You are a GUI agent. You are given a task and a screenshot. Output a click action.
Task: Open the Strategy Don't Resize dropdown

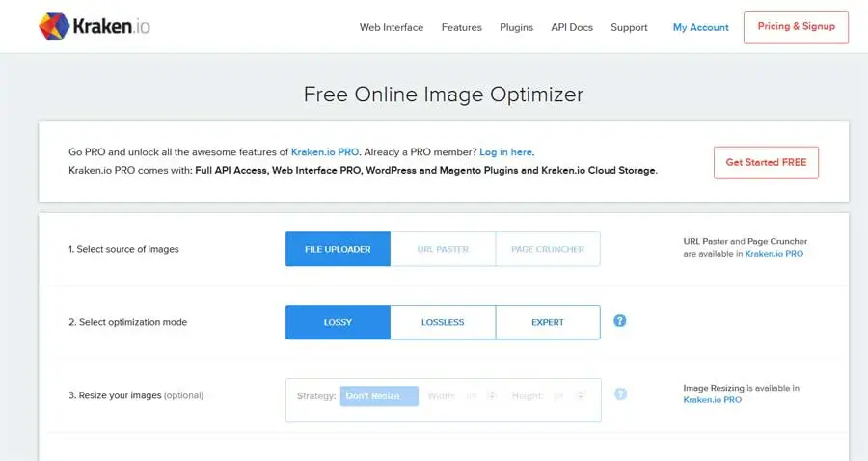coord(379,395)
